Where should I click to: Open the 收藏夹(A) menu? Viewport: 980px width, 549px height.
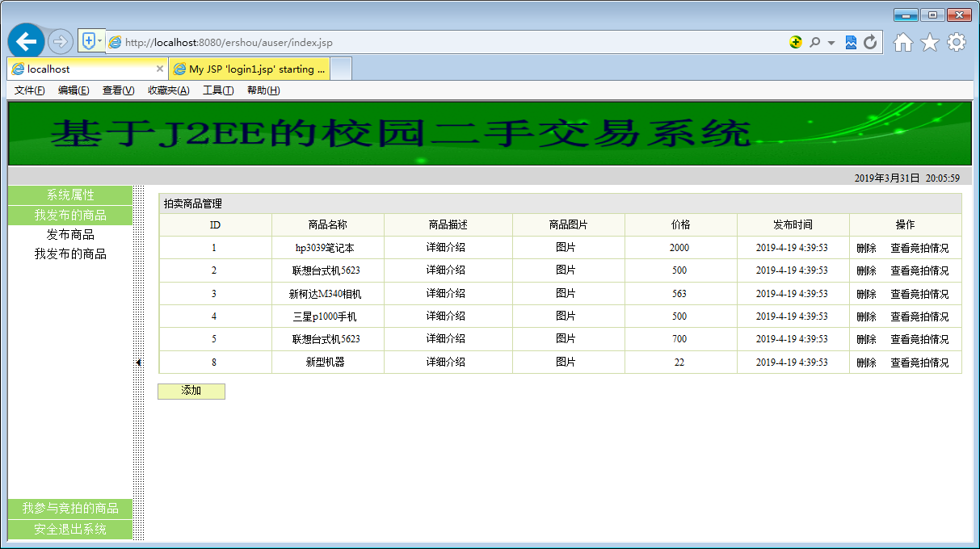[x=168, y=90]
